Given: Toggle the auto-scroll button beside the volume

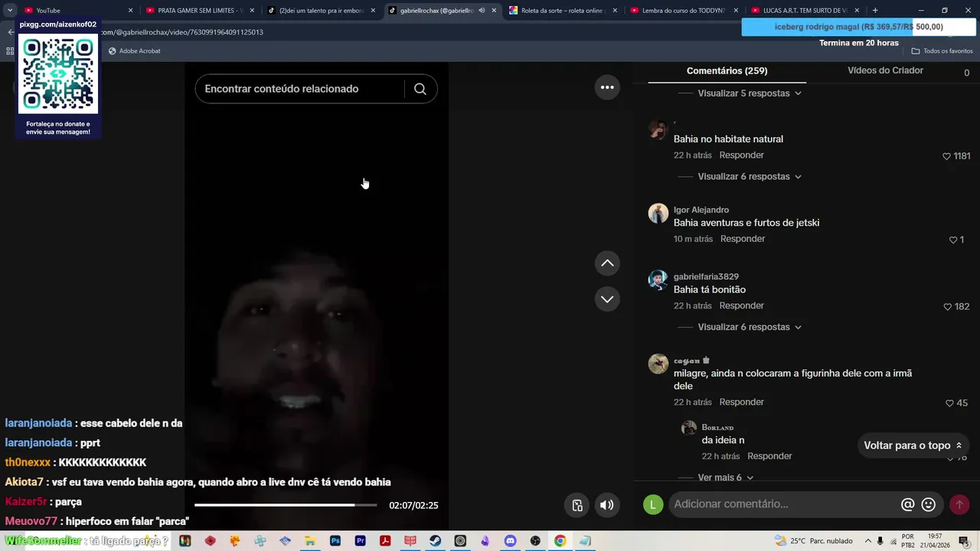Looking at the screenshot, I should (577, 505).
